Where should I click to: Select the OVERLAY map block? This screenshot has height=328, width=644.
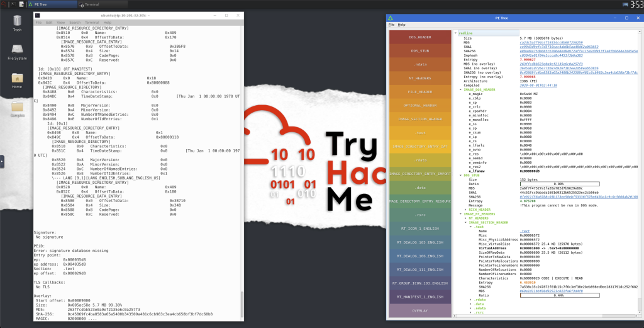tap(420, 311)
